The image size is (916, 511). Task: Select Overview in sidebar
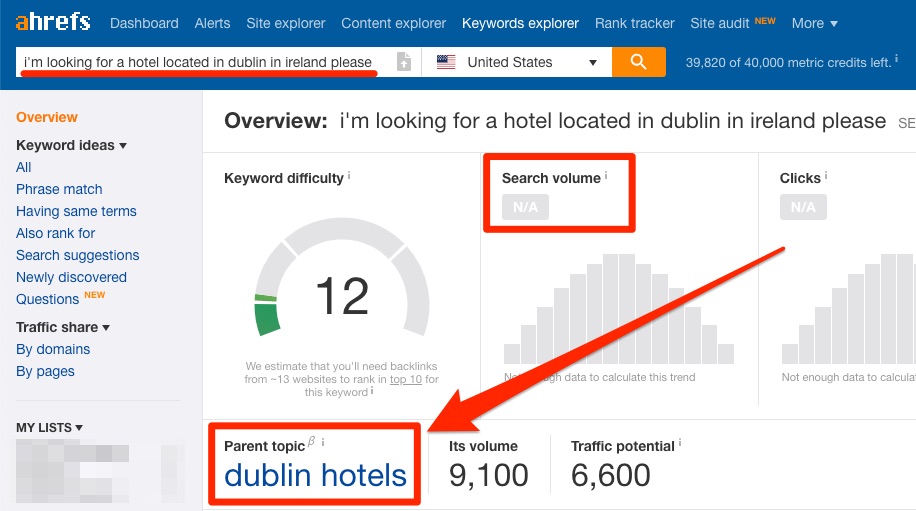(x=47, y=117)
